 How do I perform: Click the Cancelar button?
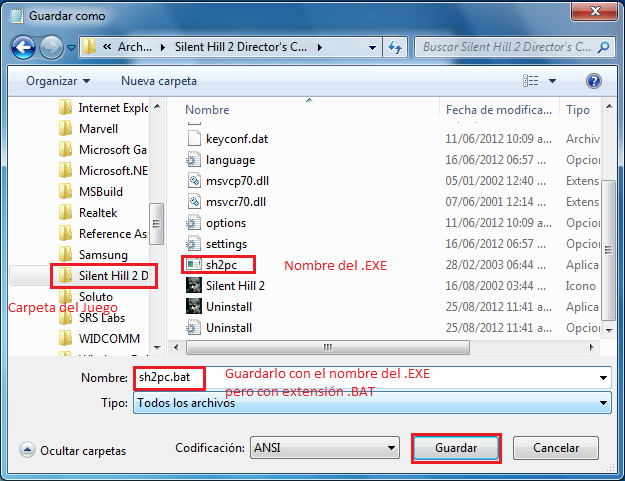coord(556,448)
